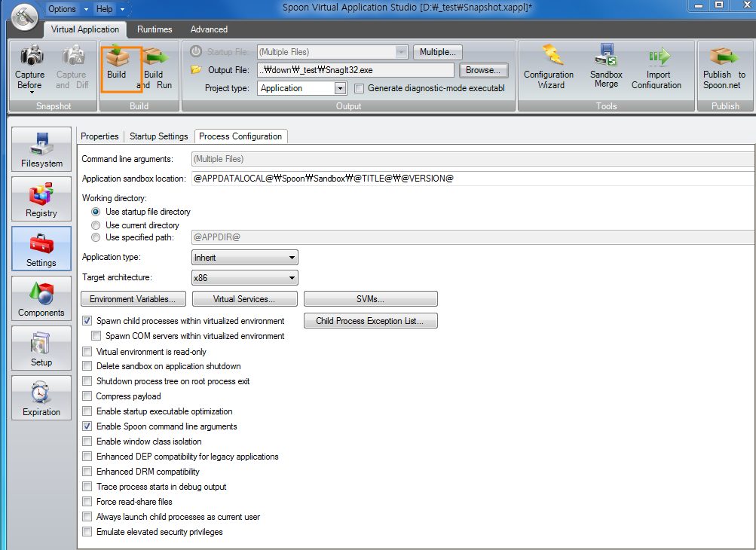
Task: Open the Filesystem panel
Action: (41, 149)
